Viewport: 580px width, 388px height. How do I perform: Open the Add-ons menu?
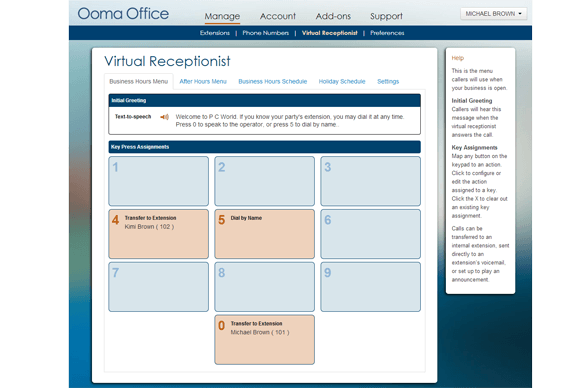point(333,16)
